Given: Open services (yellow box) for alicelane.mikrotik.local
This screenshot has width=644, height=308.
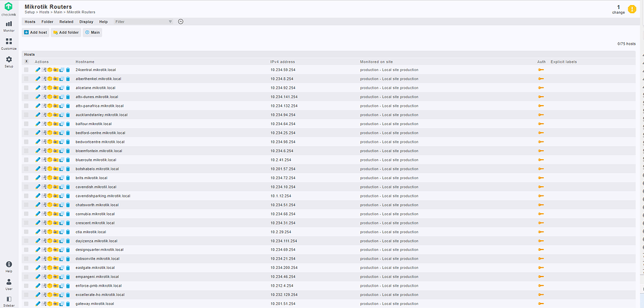Looking at the screenshot, I should coord(50,88).
